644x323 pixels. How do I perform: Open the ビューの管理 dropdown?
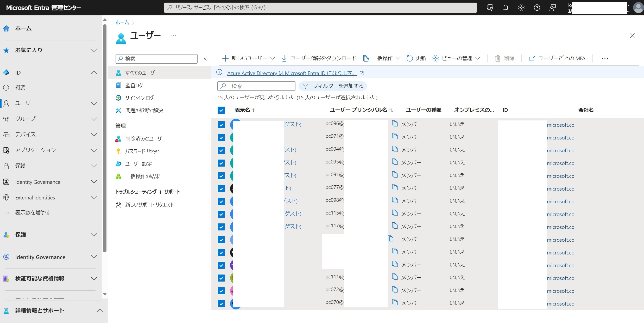pos(456,58)
